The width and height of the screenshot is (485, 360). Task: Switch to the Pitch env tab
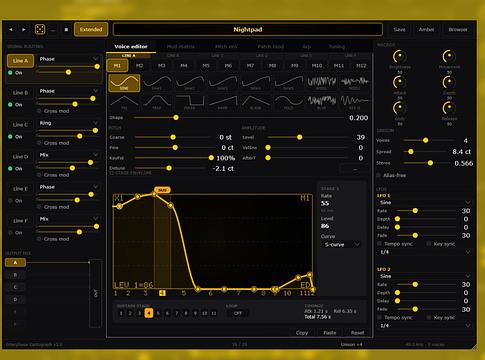click(x=226, y=47)
